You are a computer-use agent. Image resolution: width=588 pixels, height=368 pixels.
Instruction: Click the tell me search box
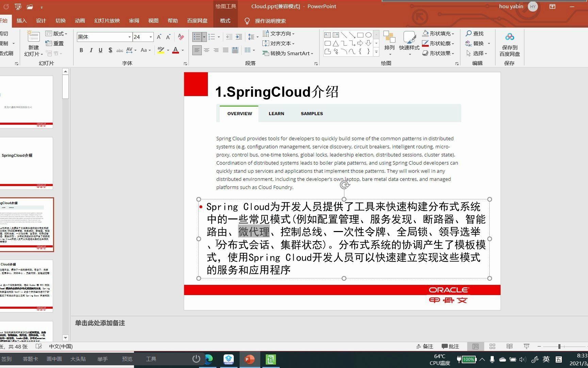pos(270,21)
